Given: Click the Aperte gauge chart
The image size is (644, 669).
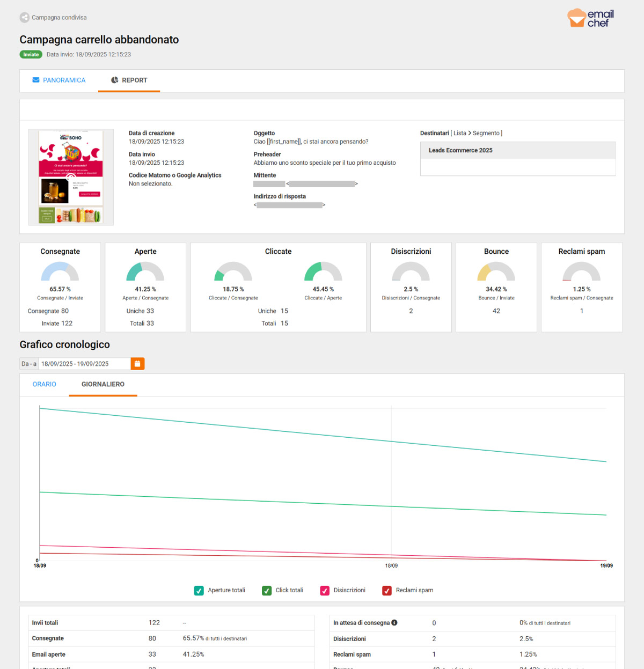Looking at the screenshot, I should [145, 271].
